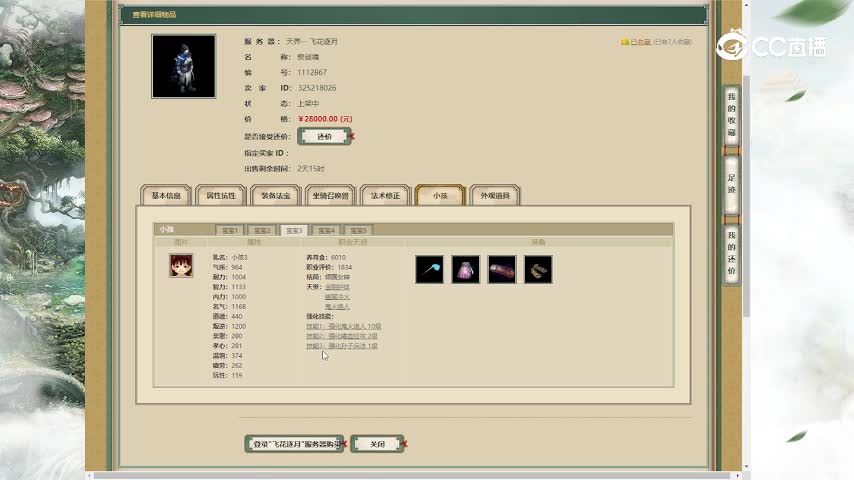Select the 宝宝1 sub-tab
Image resolution: width=854 pixels, height=480 pixels.
(x=230, y=230)
